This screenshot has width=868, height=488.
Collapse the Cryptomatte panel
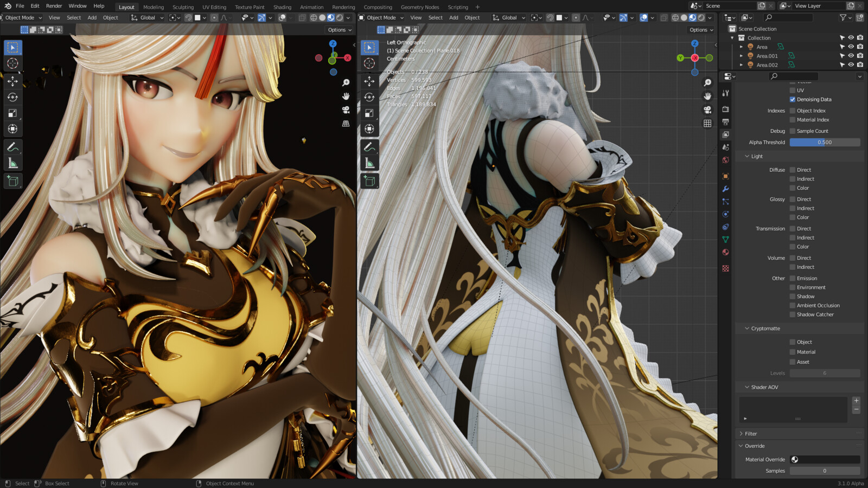pos(747,329)
